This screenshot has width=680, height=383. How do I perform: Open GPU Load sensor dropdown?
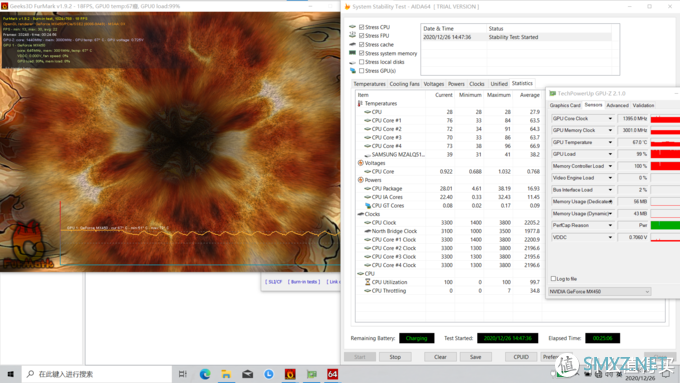coord(610,154)
